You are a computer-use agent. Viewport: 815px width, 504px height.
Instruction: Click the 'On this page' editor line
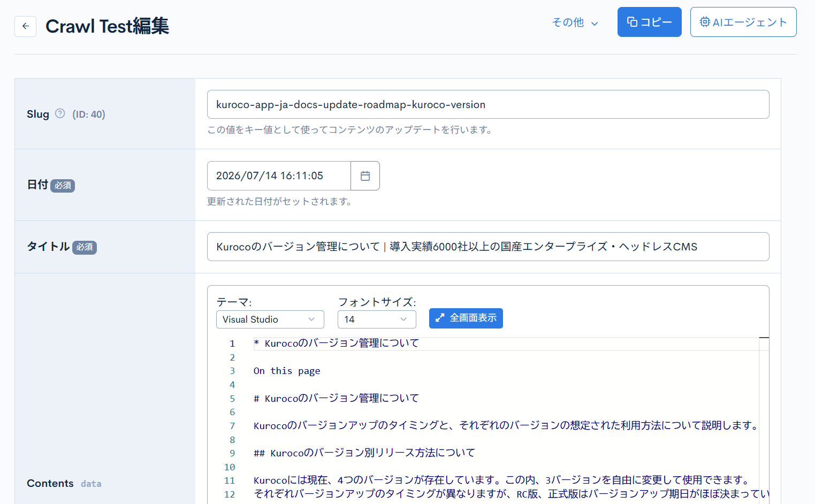coord(287,371)
